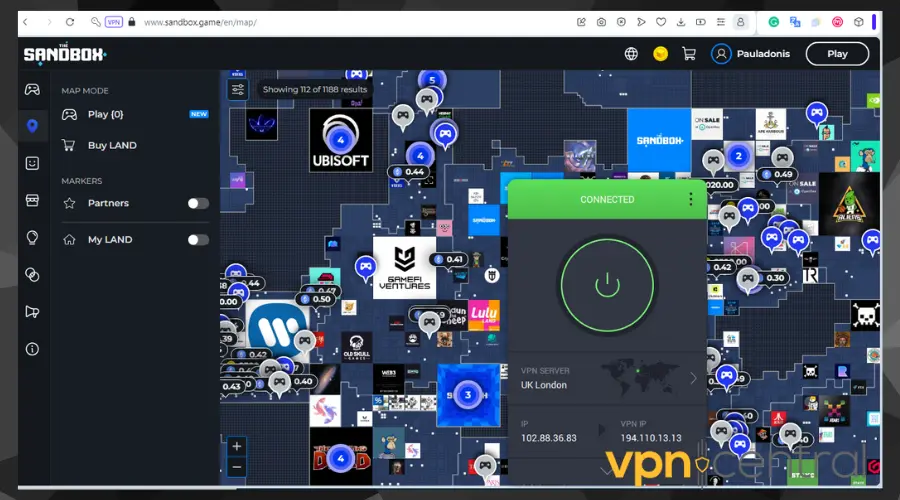
Task: Click the Warner Music land tile
Action: click(277, 330)
